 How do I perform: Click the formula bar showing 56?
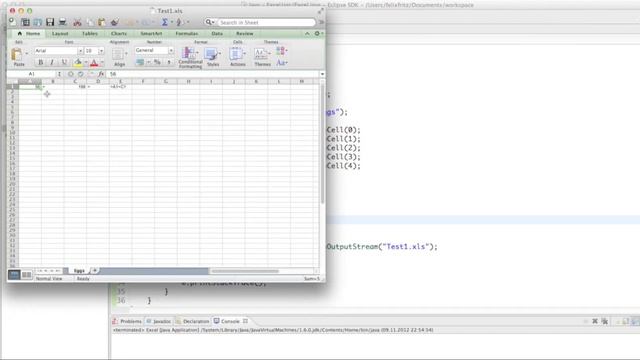213,74
